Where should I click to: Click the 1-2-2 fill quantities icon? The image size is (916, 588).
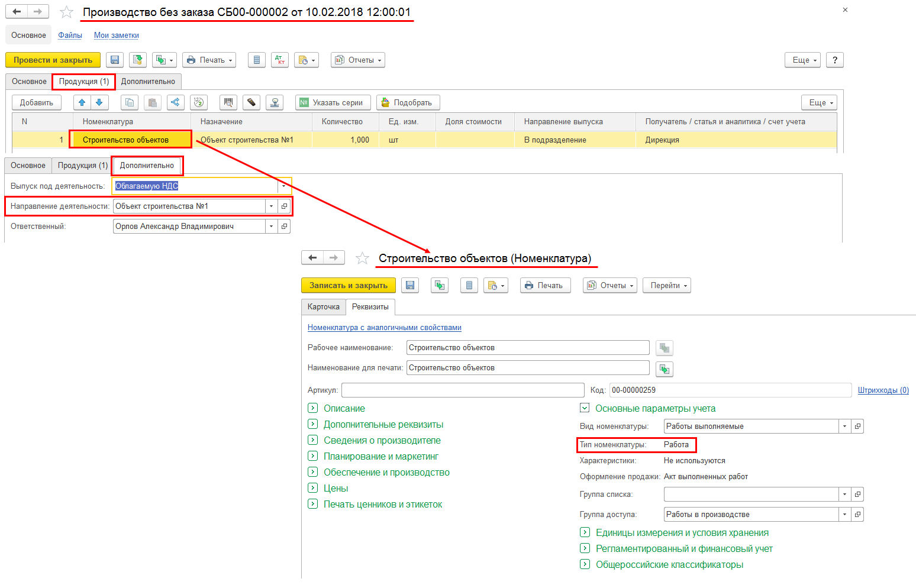coord(199,102)
